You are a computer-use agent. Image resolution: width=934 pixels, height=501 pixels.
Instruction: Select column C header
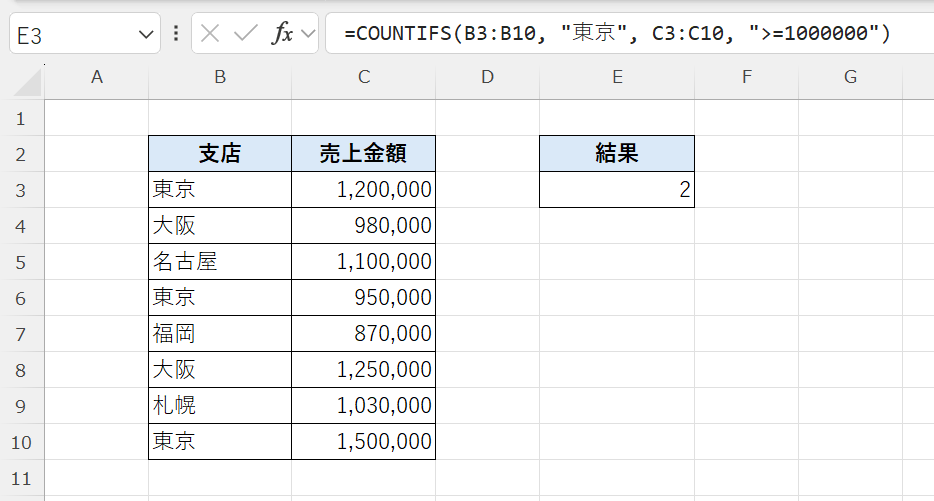(363, 77)
